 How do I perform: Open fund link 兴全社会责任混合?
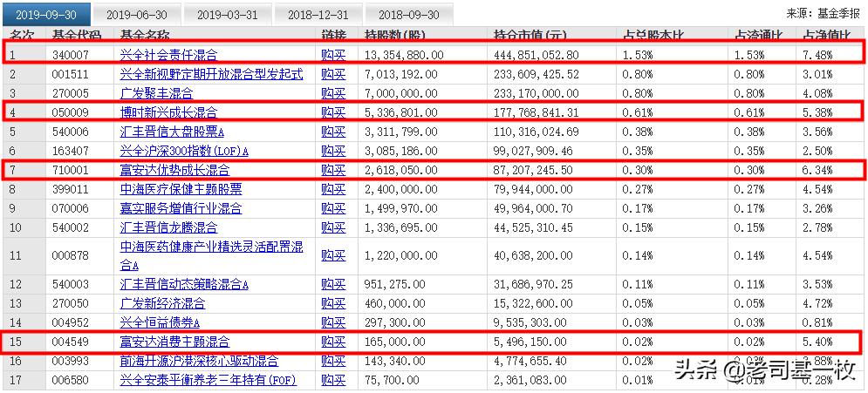coord(169,55)
